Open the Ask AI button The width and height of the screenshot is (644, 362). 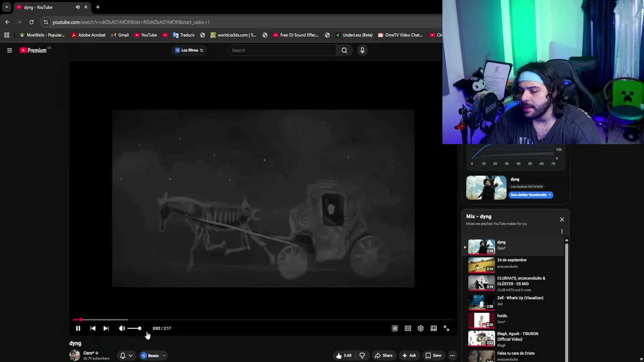(409, 355)
